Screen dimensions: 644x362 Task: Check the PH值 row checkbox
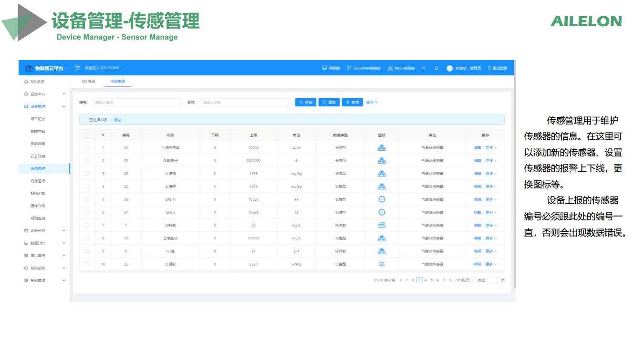pyautogui.click(x=87, y=251)
